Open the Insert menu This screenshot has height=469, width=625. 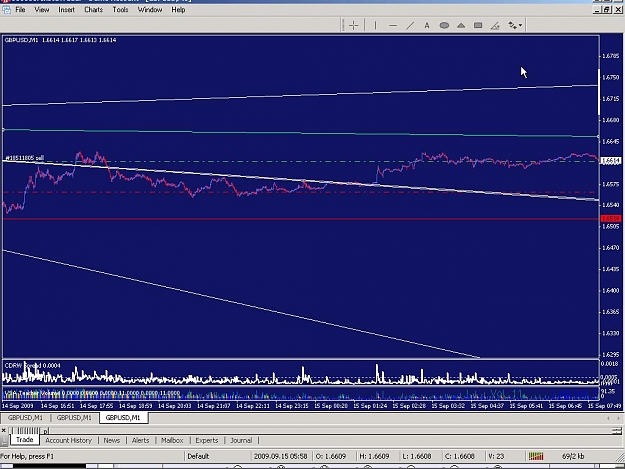(x=66, y=10)
